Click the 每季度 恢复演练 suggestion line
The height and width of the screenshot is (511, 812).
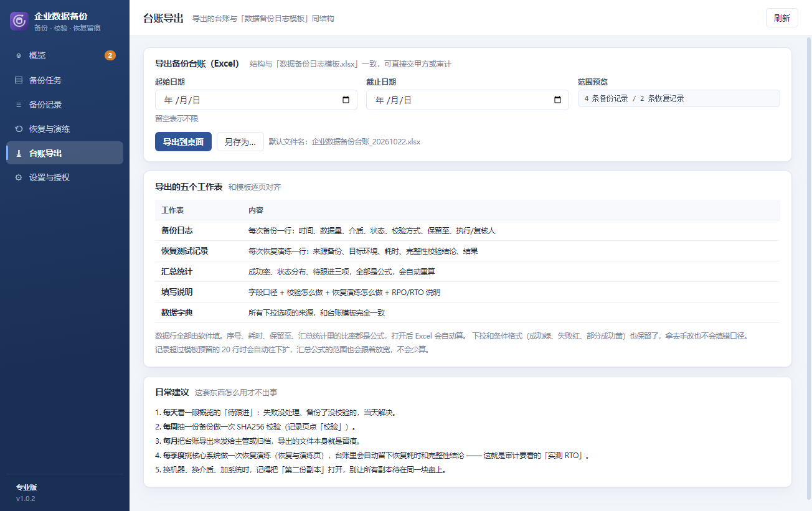tap(372, 456)
